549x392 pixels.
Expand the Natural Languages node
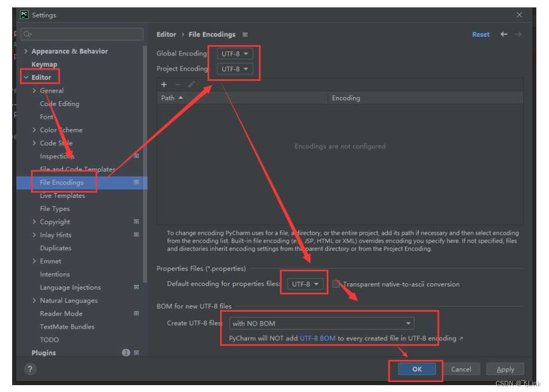click(34, 300)
